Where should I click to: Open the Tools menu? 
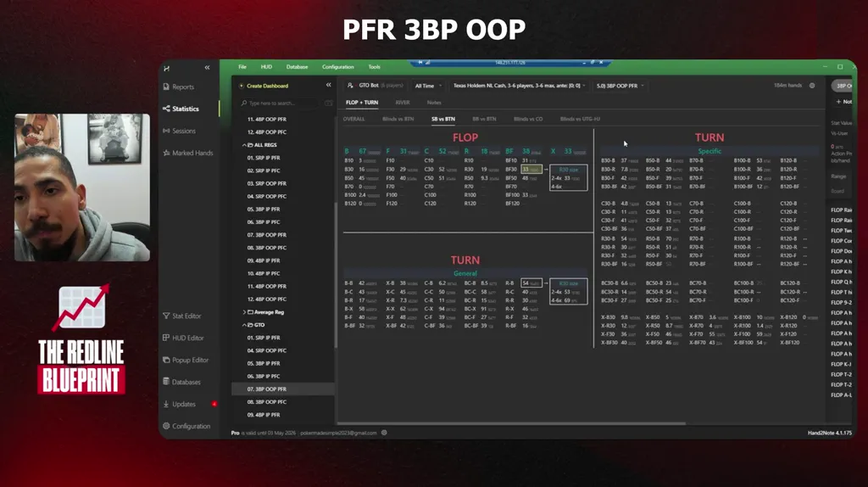pyautogui.click(x=374, y=67)
